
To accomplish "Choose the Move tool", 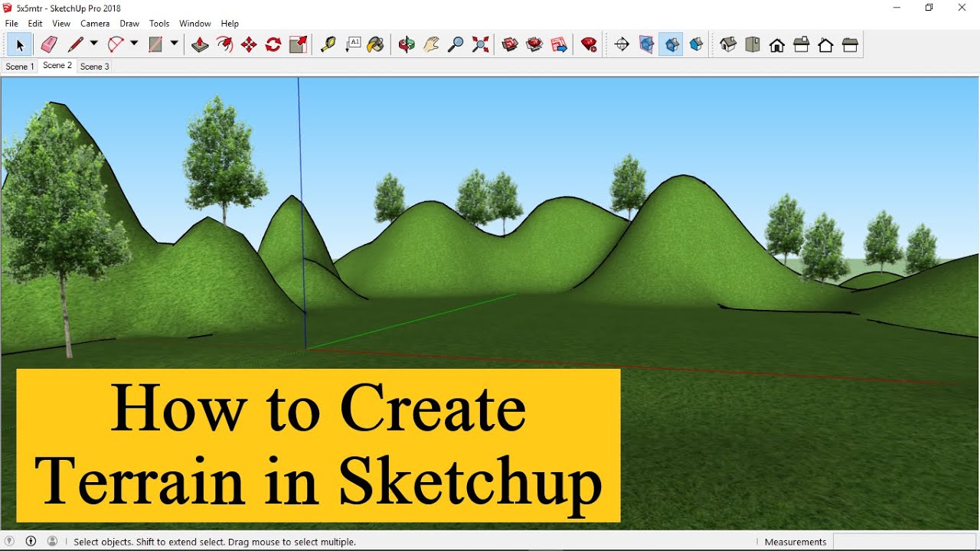I will pyautogui.click(x=249, y=45).
